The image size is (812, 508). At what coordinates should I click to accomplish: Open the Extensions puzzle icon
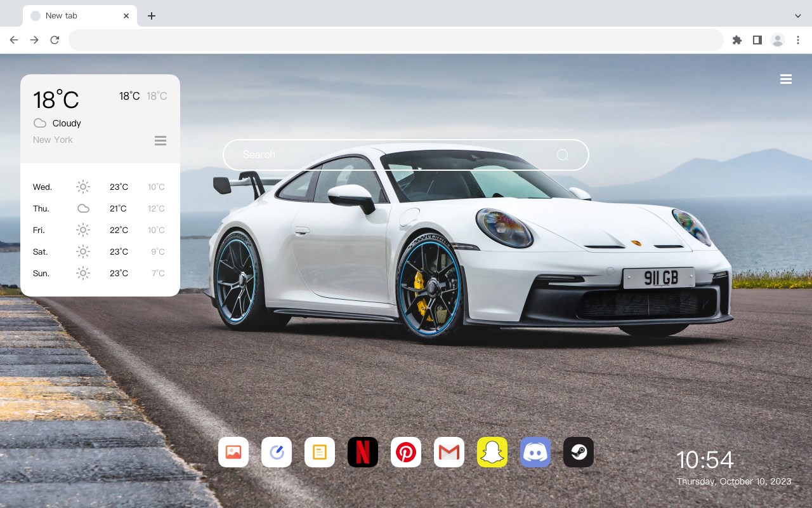(x=737, y=40)
